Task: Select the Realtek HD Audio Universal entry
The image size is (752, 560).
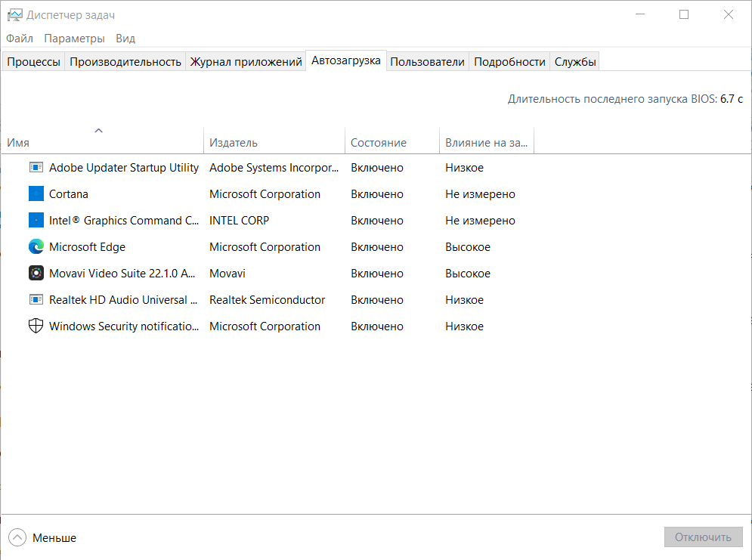Action: click(376, 299)
